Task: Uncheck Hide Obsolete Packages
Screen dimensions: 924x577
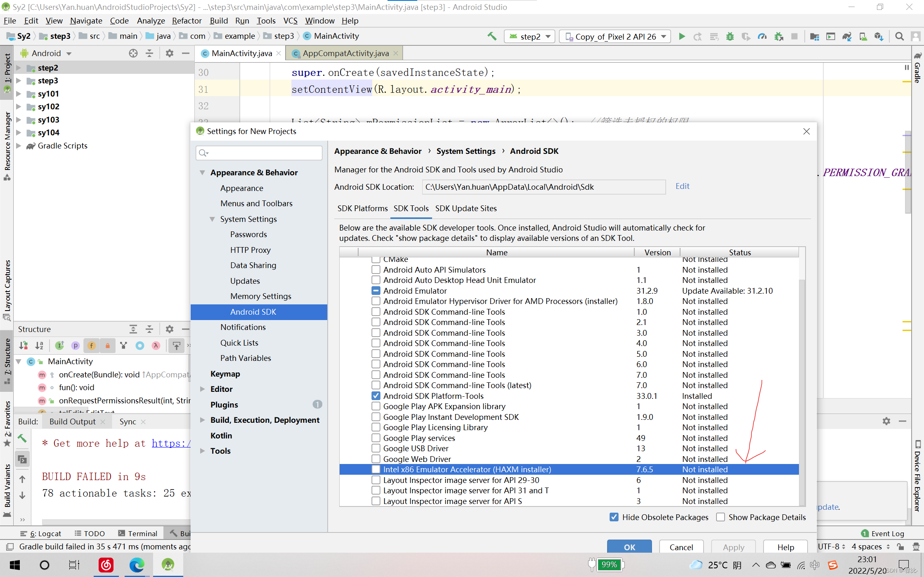Action: (614, 517)
